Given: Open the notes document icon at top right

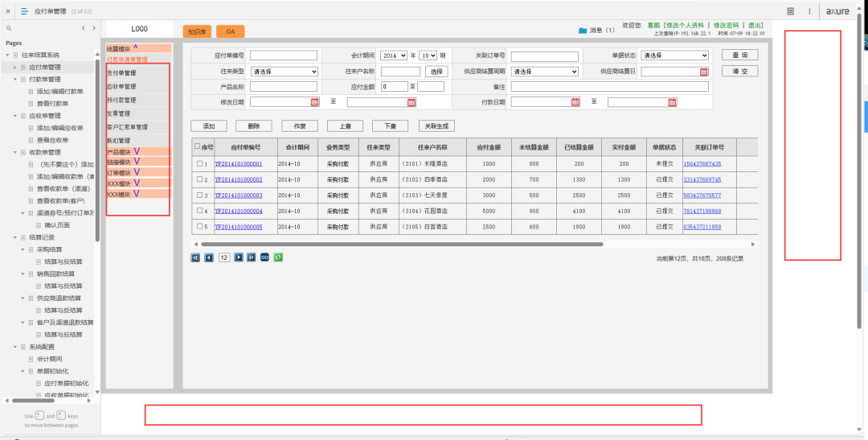Looking at the screenshot, I should point(791,11).
